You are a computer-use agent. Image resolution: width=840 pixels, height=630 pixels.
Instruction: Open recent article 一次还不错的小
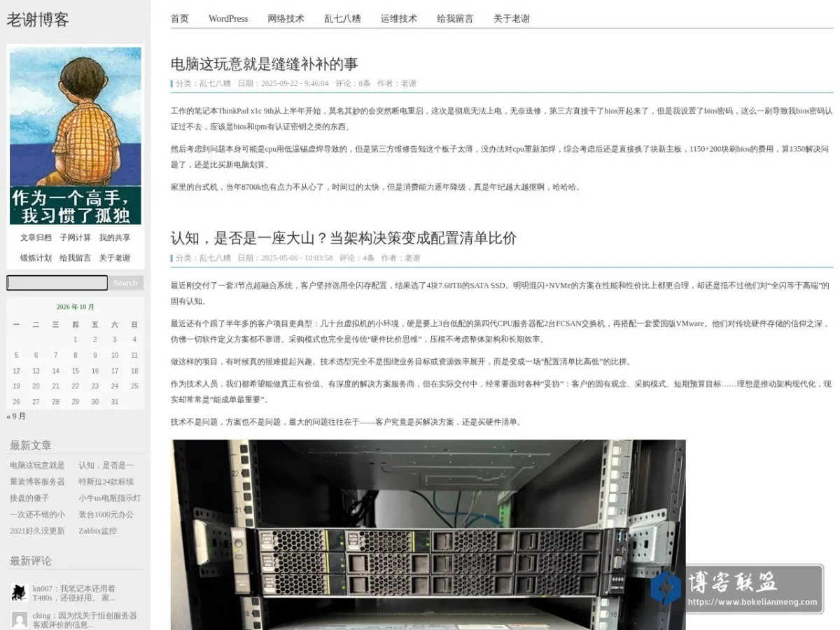point(37,514)
